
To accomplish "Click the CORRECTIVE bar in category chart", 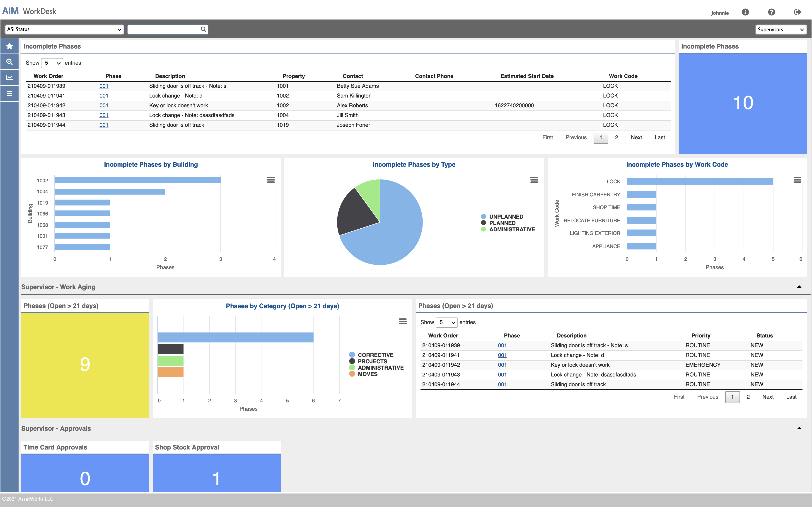I will (236, 337).
